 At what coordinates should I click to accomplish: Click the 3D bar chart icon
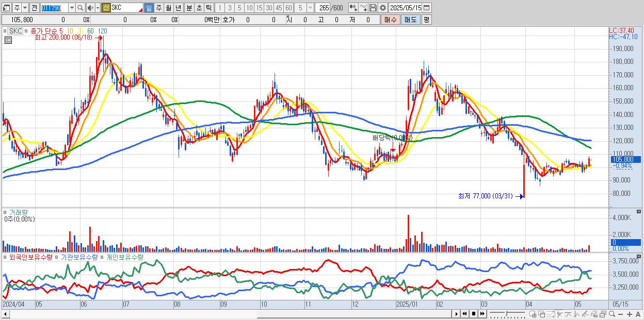point(594,314)
